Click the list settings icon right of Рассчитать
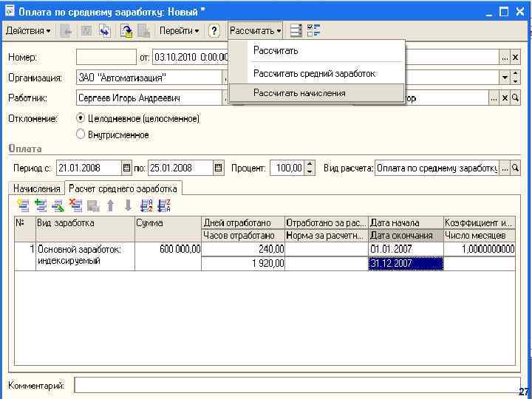Screen dimensions: 532x399 tap(296, 31)
